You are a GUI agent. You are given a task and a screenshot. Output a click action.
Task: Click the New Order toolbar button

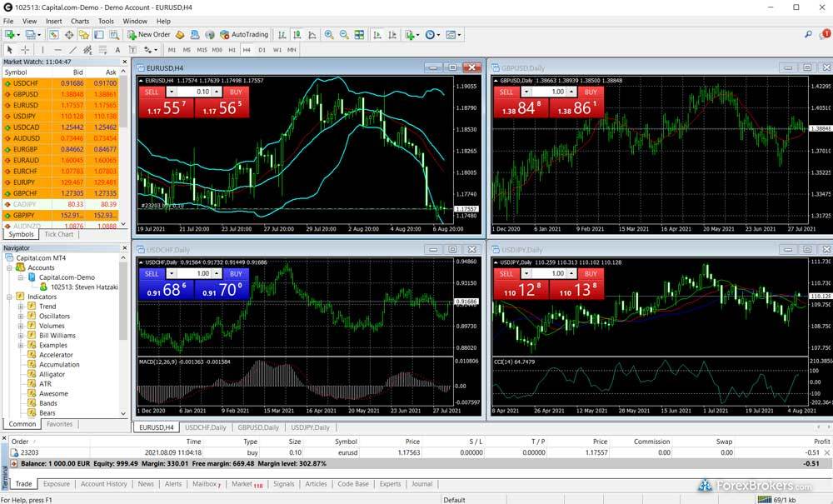149,35
